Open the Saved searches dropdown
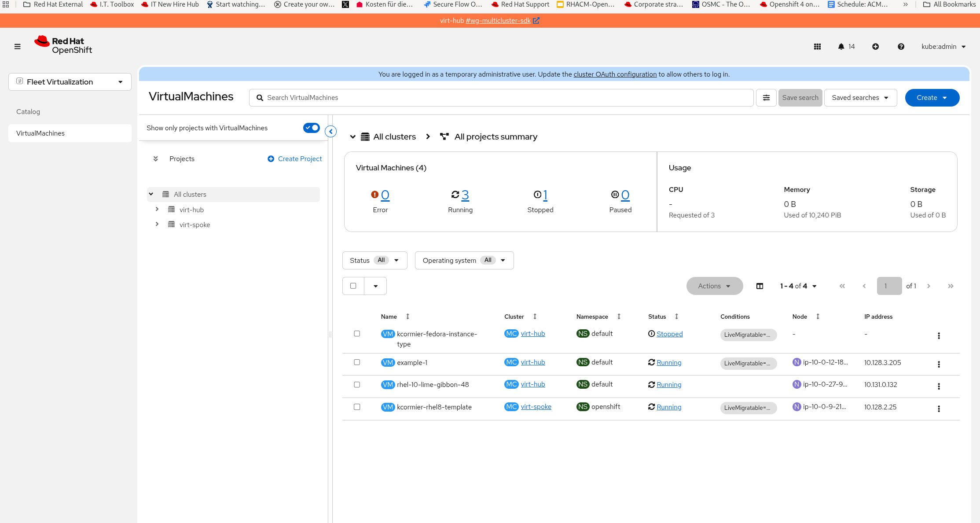 tap(860, 98)
